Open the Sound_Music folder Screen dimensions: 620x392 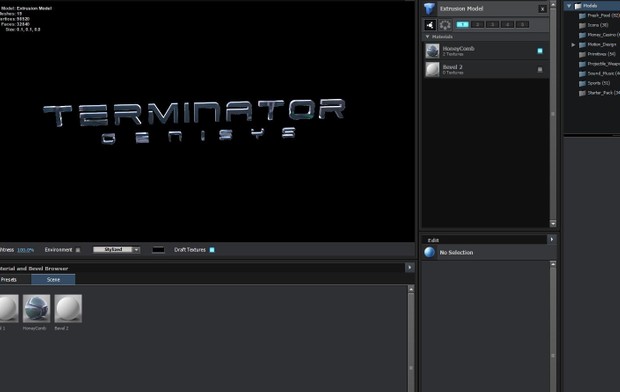(603, 74)
